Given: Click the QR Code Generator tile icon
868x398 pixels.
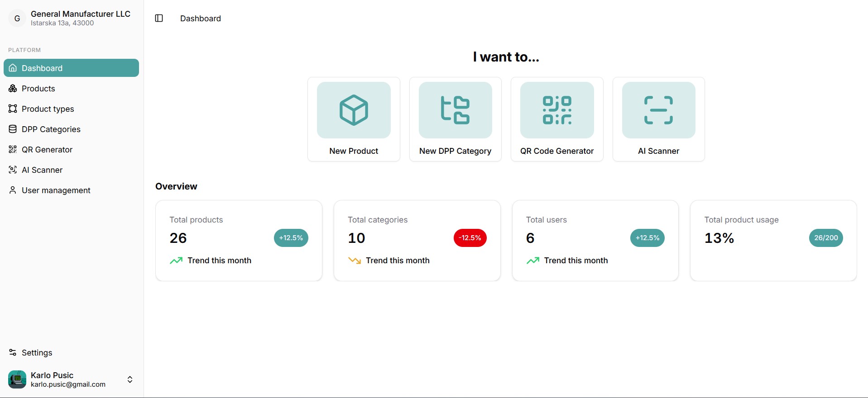Looking at the screenshot, I should coord(557,110).
